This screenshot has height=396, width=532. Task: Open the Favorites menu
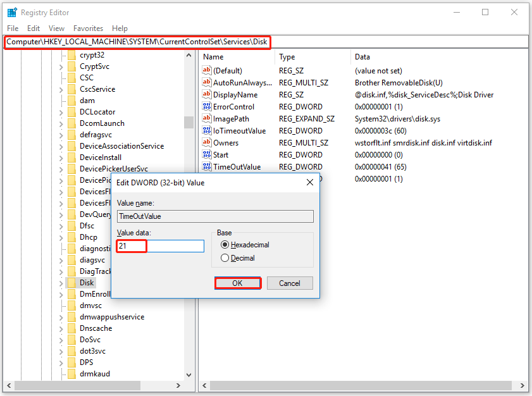click(x=88, y=28)
